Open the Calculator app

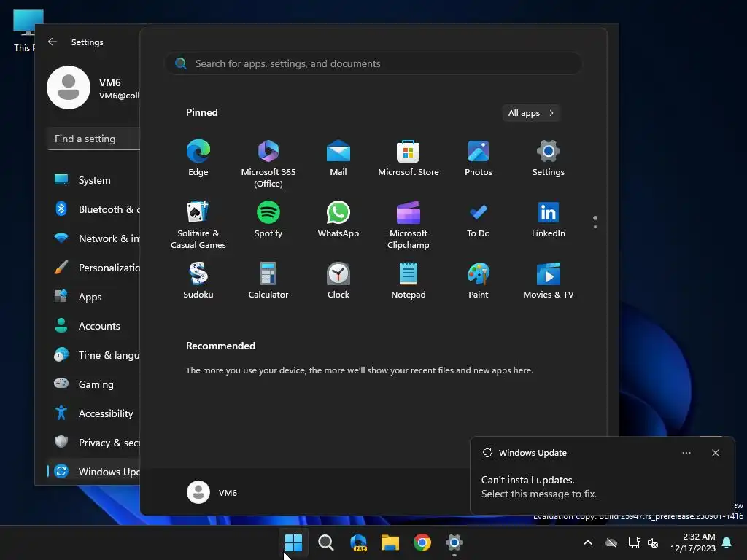click(x=268, y=281)
